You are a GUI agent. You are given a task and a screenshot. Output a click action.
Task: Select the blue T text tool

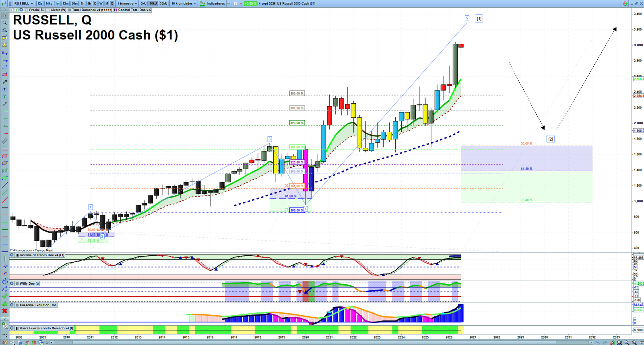[5, 89]
